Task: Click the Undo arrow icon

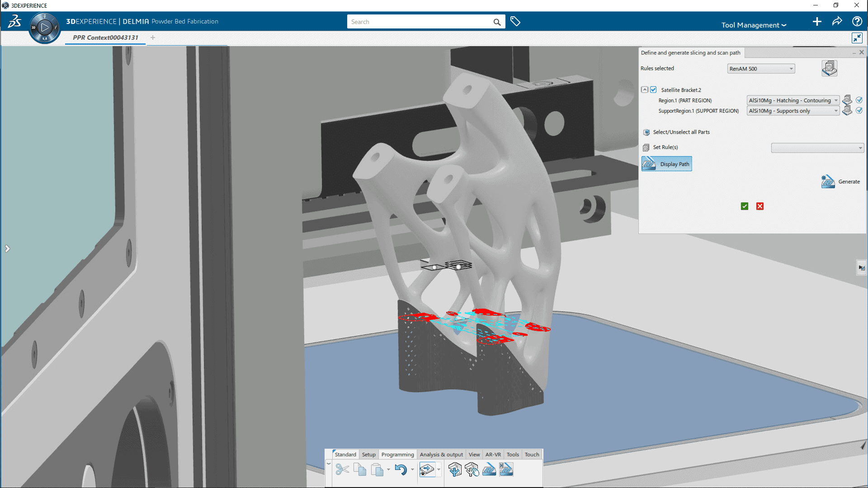Action: [x=401, y=470]
